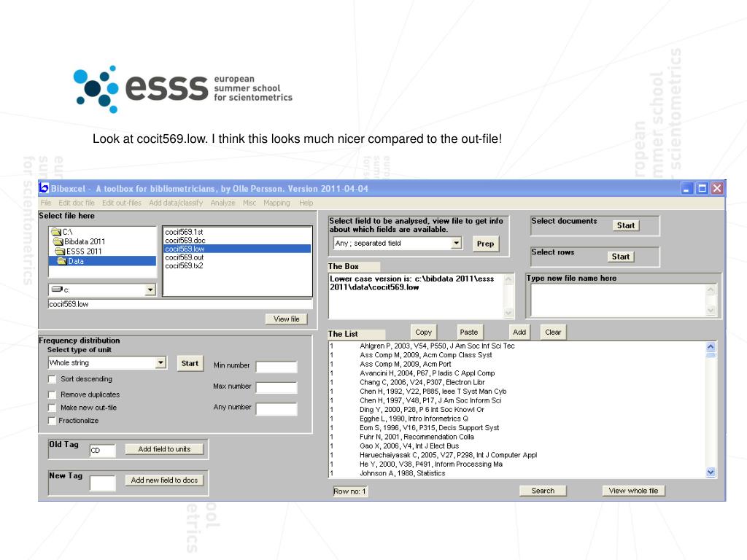747x560 pixels.
Task: Click the Any number field
Action: [276, 408]
